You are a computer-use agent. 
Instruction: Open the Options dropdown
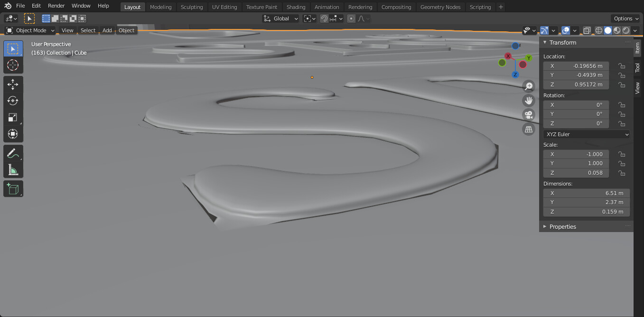626,19
